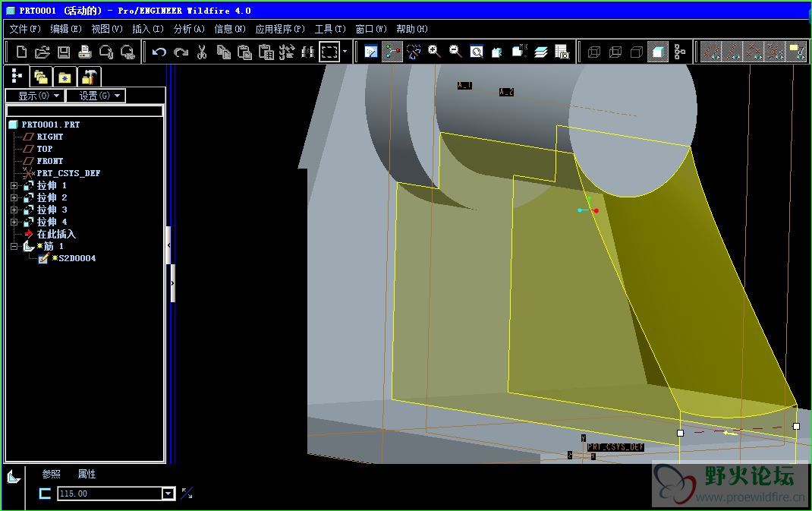812x511 pixels.
Task: Toggle the spin center display
Action: (x=392, y=52)
